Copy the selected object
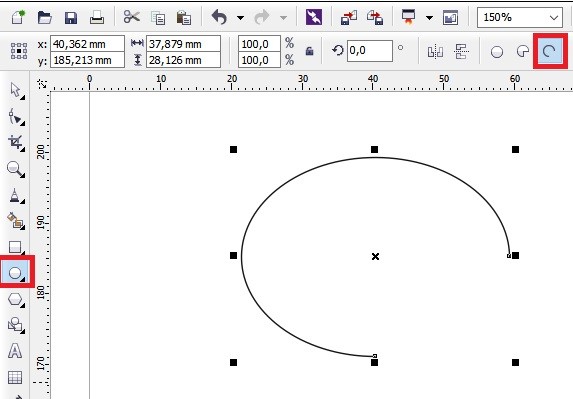 pyautogui.click(x=158, y=18)
